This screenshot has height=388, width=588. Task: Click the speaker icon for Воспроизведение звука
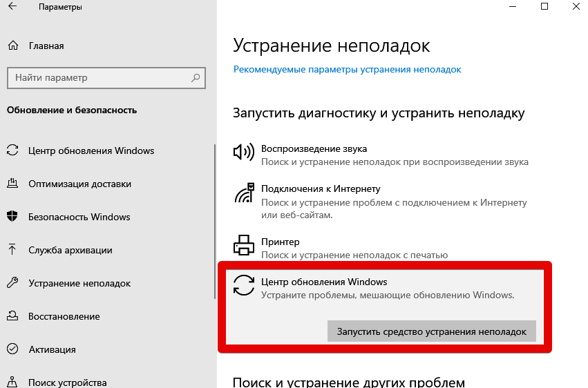244,152
